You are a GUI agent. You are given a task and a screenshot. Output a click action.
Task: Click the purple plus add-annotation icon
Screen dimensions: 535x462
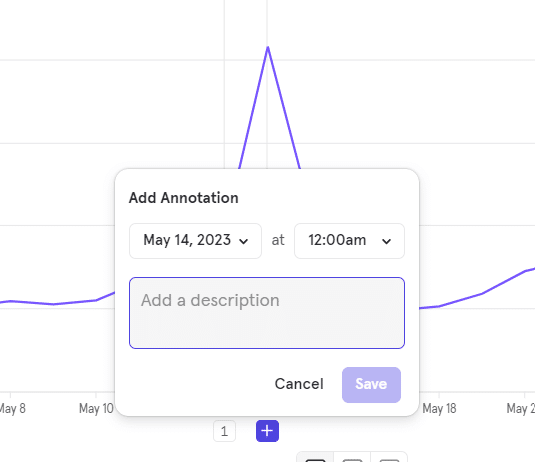pyautogui.click(x=267, y=431)
